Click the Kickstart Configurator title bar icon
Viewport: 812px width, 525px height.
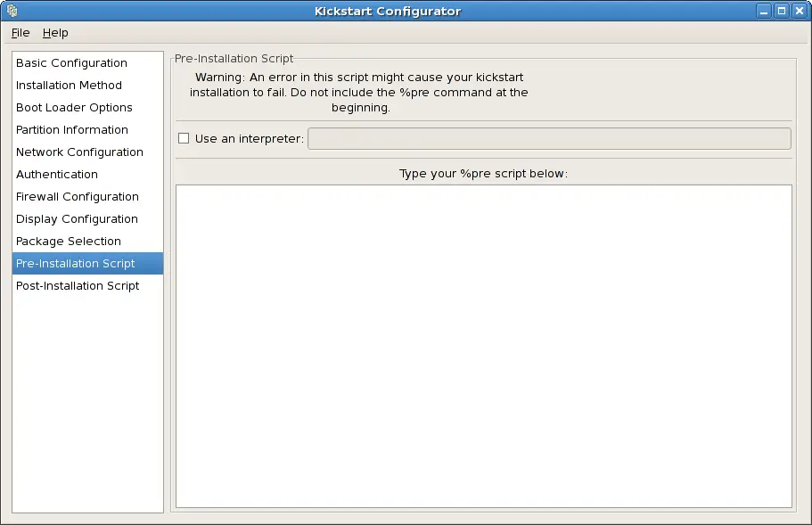coord(12,11)
